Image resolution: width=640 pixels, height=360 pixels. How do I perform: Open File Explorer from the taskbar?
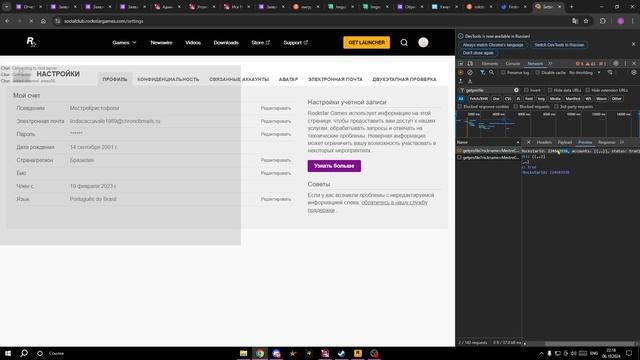click(x=244, y=353)
